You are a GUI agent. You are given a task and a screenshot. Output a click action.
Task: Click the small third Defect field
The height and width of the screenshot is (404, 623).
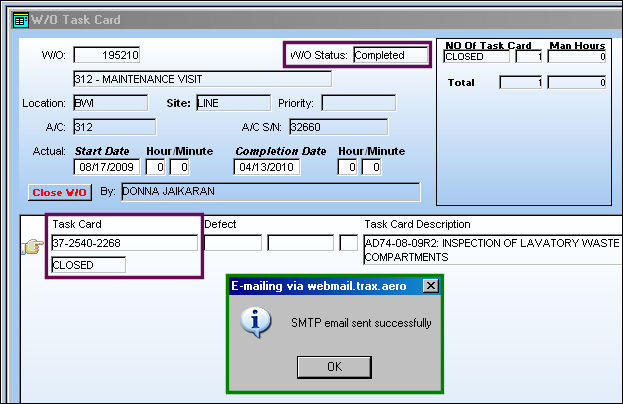coord(348,243)
